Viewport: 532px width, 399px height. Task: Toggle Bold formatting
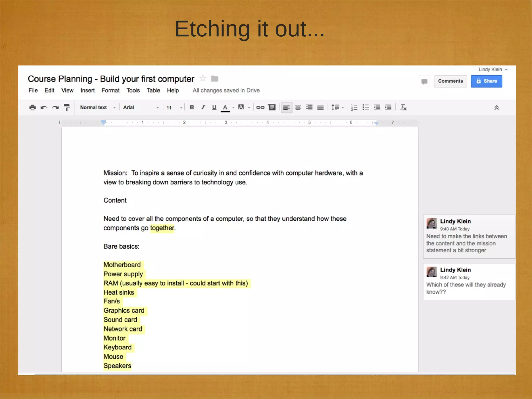pos(192,108)
